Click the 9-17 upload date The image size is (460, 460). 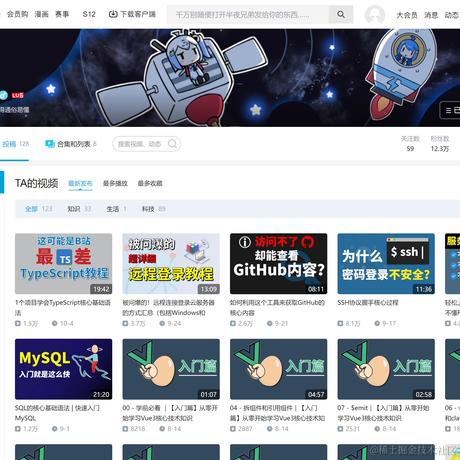(389, 323)
